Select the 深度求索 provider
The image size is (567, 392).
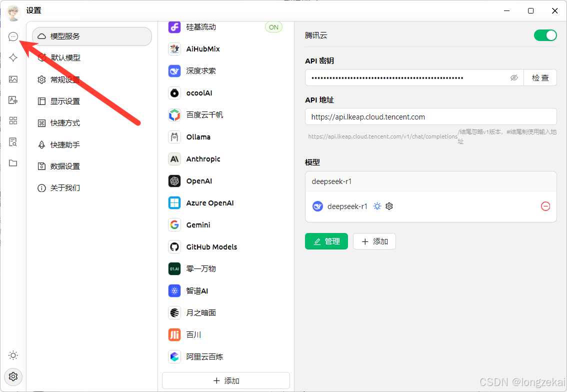(225, 71)
